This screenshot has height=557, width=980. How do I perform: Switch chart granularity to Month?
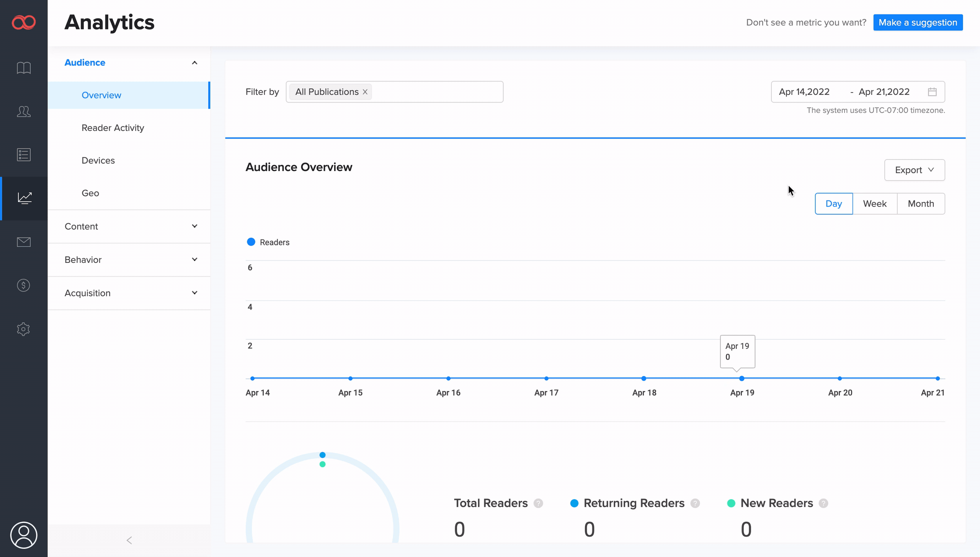click(921, 204)
